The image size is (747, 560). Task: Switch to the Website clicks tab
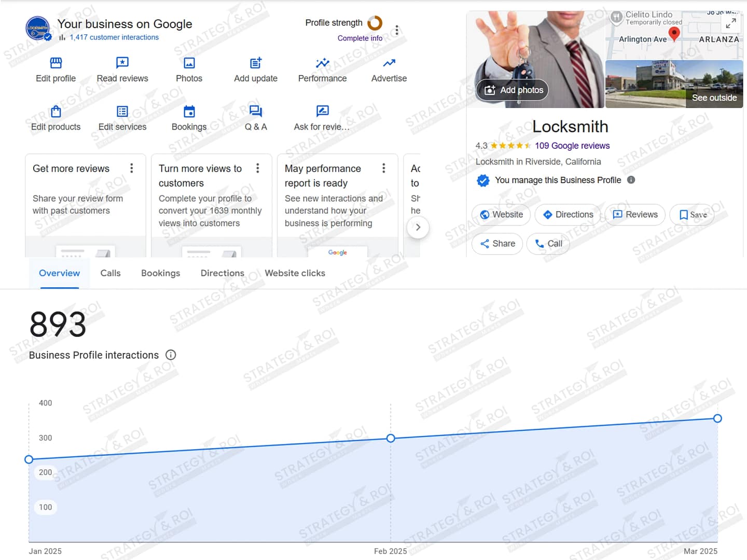[x=295, y=273]
